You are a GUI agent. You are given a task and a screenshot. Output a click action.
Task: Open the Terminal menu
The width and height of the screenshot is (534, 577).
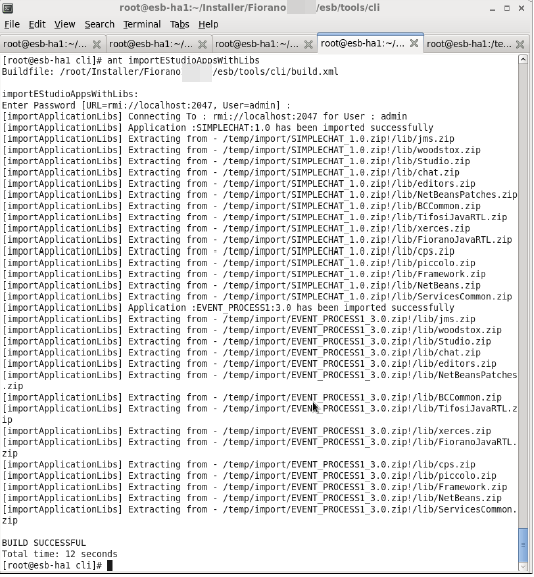[x=142, y=24]
